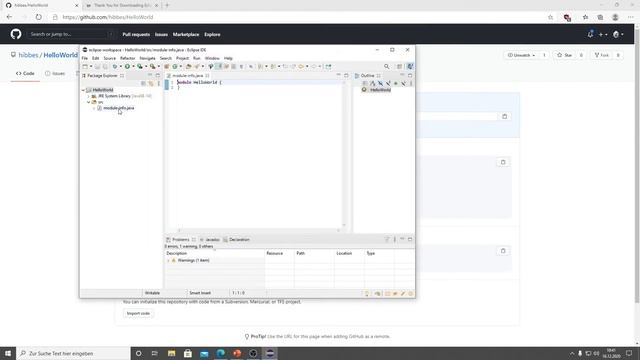The height and width of the screenshot is (360, 640).
Task: Select the Java perspective icon
Action: tap(410, 66)
